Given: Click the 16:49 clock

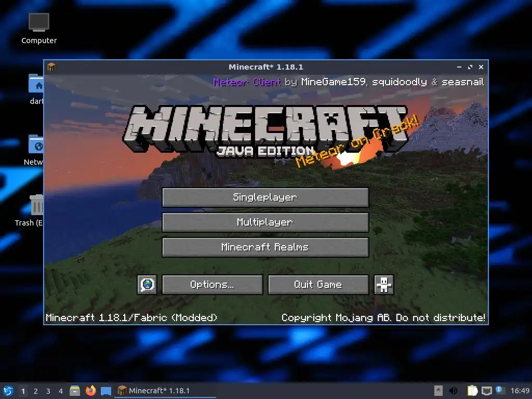Looking at the screenshot, I should pos(520,391).
